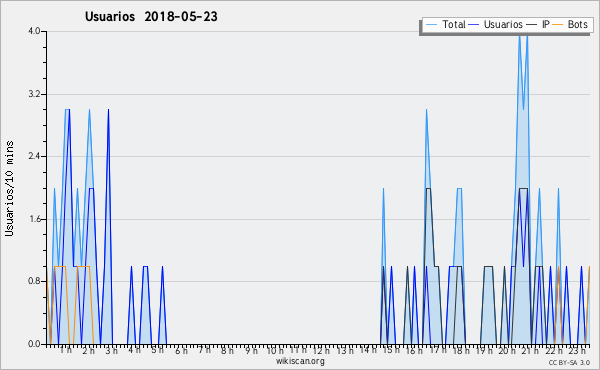Click the '16 h' x-axis label

pos(414,351)
